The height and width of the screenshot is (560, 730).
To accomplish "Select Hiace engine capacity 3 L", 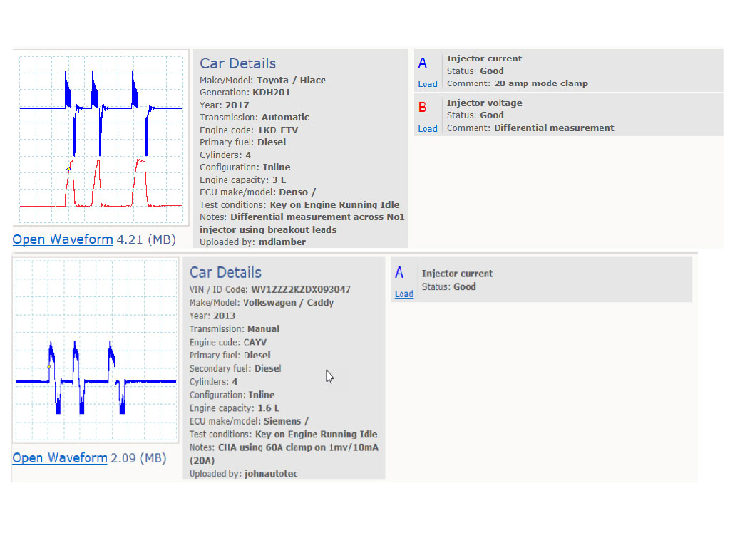I will tap(279, 180).
